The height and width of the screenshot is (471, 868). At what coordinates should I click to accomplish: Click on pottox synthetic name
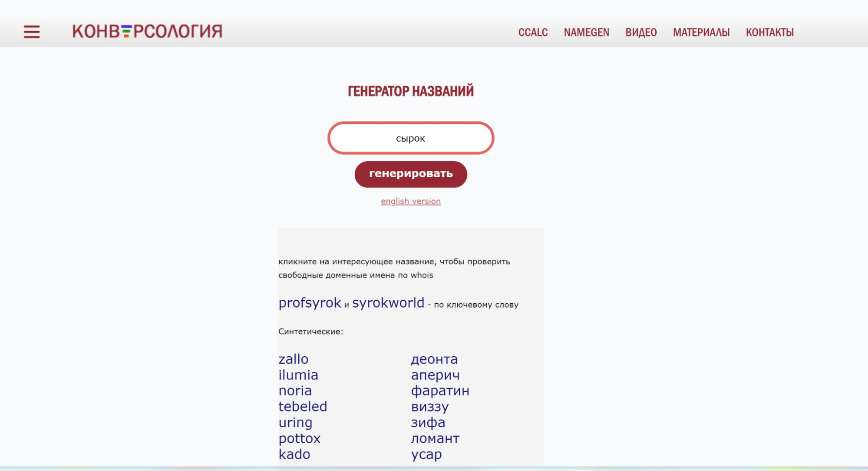coord(299,438)
